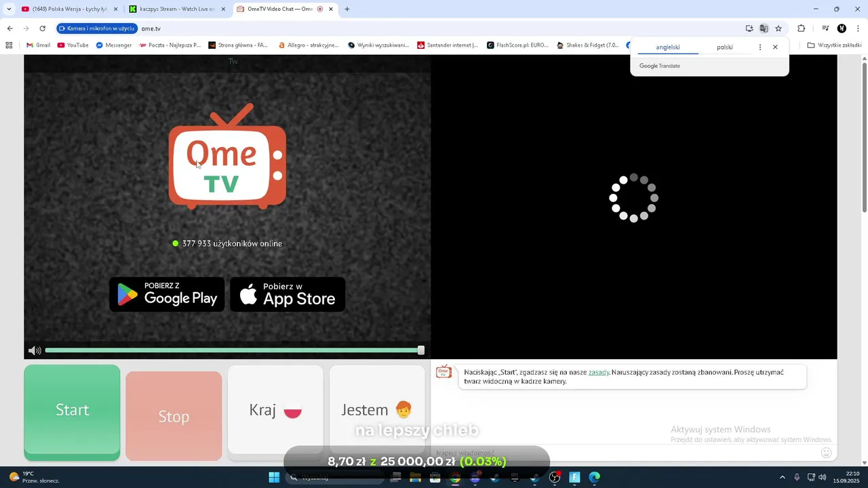Image resolution: width=868 pixels, height=488 pixels.
Task: Open the Gmail bookmark
Action: 39,45
